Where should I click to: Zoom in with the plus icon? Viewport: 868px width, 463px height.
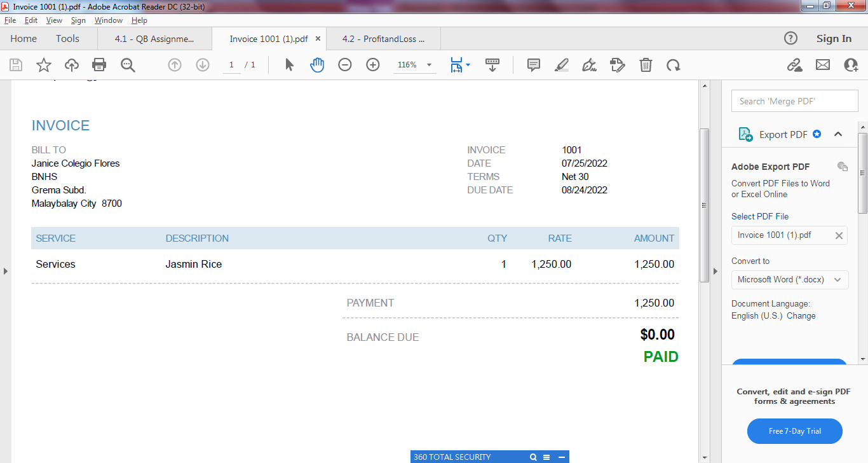(373, 65)
